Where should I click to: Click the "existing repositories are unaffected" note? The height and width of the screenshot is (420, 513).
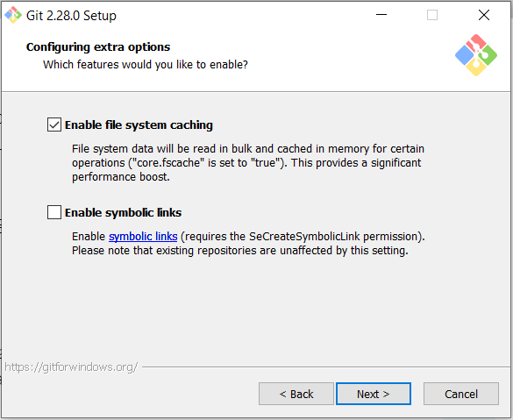click(240, 251)
